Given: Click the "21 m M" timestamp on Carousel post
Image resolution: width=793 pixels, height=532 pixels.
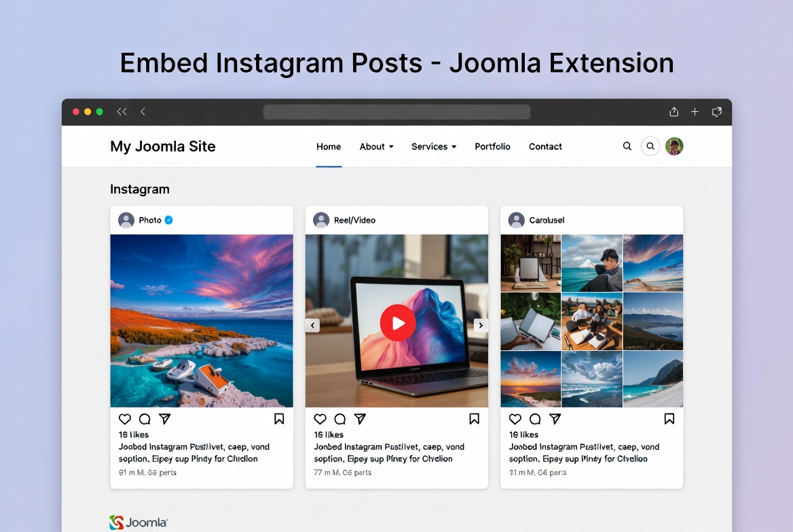Looking at the screenshot, I should tap(538, 472).
